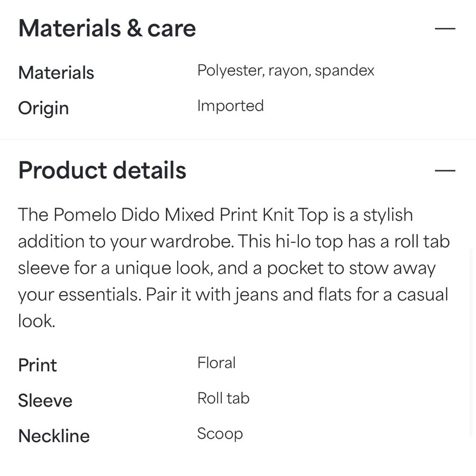The width and height of the screenshot is (476, 476).
Task: Click the Floral print value
Action: click(217, 363)
